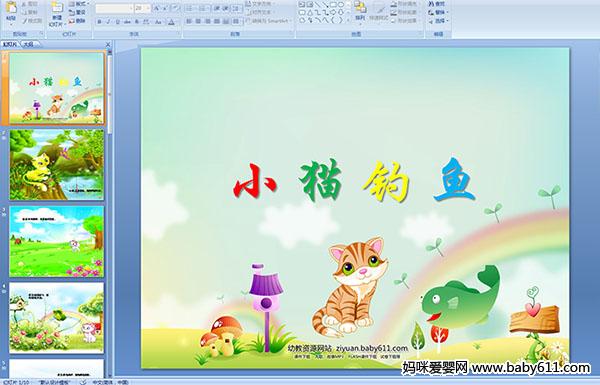Center-align the text
This screenshot has width=600, height=385.
[x=198, y=21]
